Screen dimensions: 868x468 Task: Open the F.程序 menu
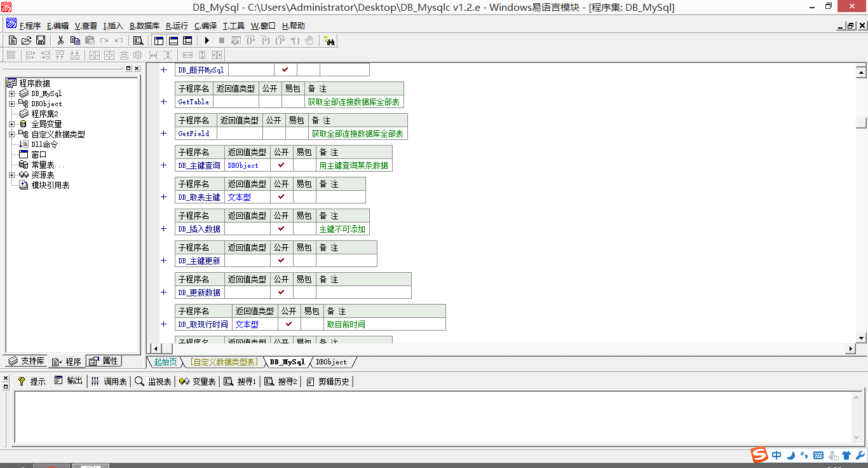tap(30, 26)
